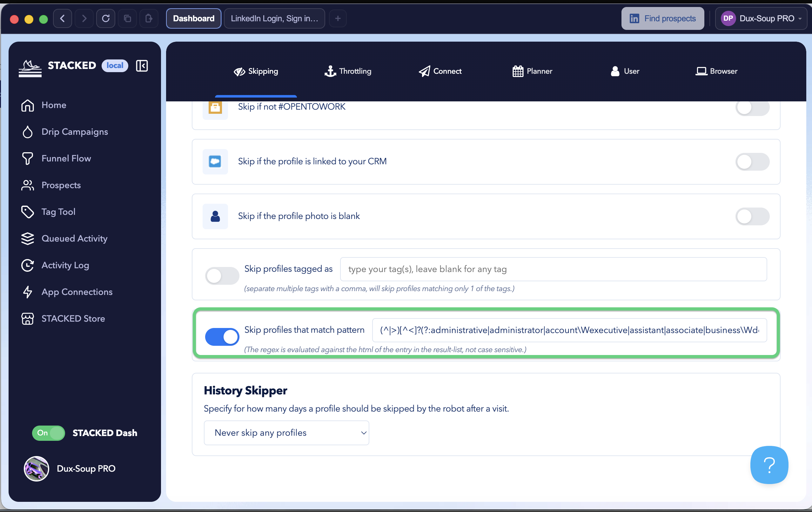The image size is (812, 512).
Task: Select the Funnel Flow funnel icon
Action: pos(28,158)
